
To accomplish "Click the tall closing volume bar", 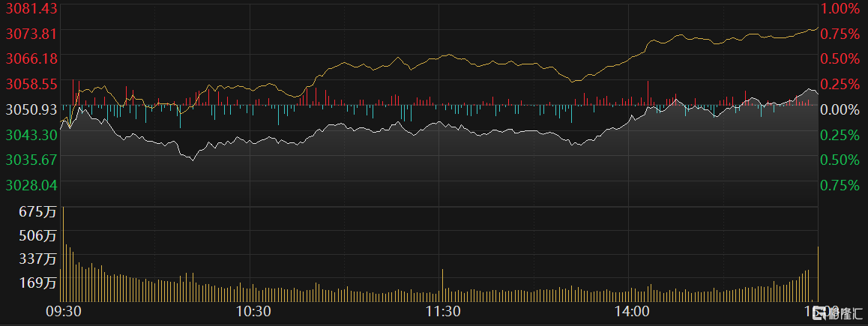I will point(818,273).
